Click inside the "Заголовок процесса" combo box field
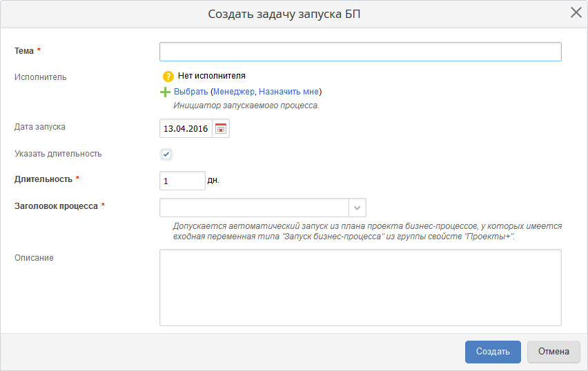 tap(254, 208)
